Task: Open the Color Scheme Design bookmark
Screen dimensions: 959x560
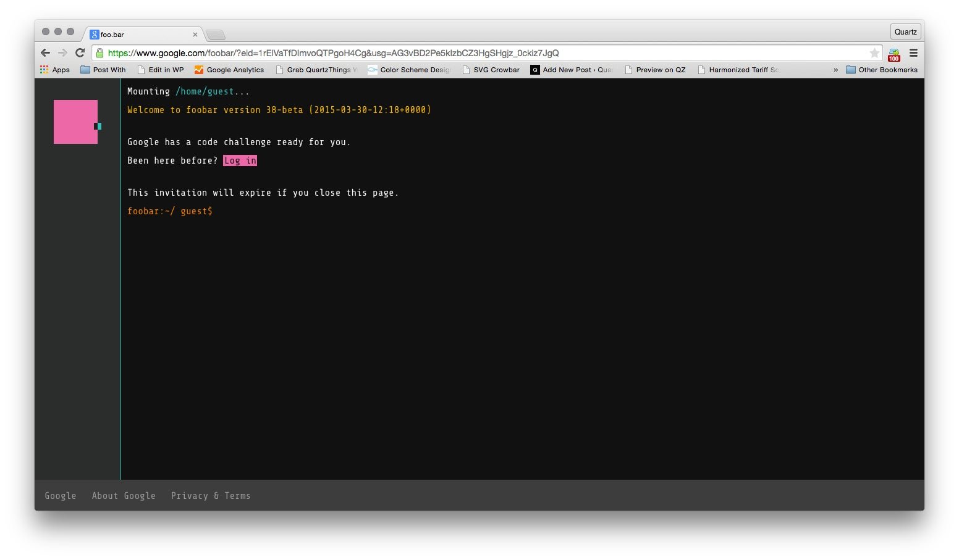Action: pyautogui.click(x=409, y=70)
